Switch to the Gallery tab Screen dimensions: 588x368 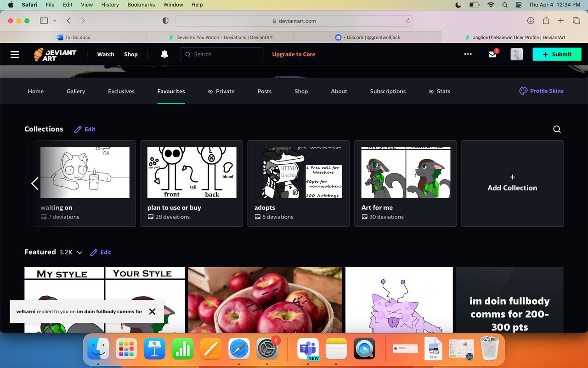point(76,91)
